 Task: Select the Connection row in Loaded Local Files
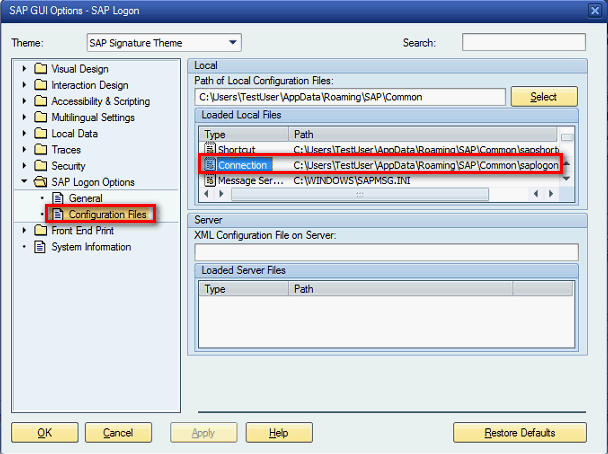[242, 164]
